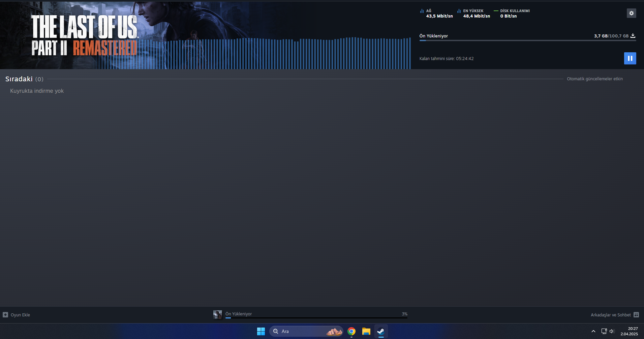Viewport: 644px width, 339px height.
Task: Click the 0 Bit/sn disk usage value
Action: [x=508, y=16]
